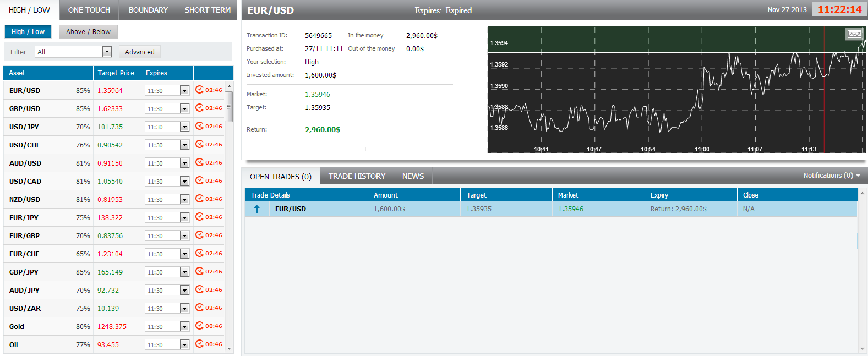Open the NEWS tab
868x356 pixels.
point(413,176)
